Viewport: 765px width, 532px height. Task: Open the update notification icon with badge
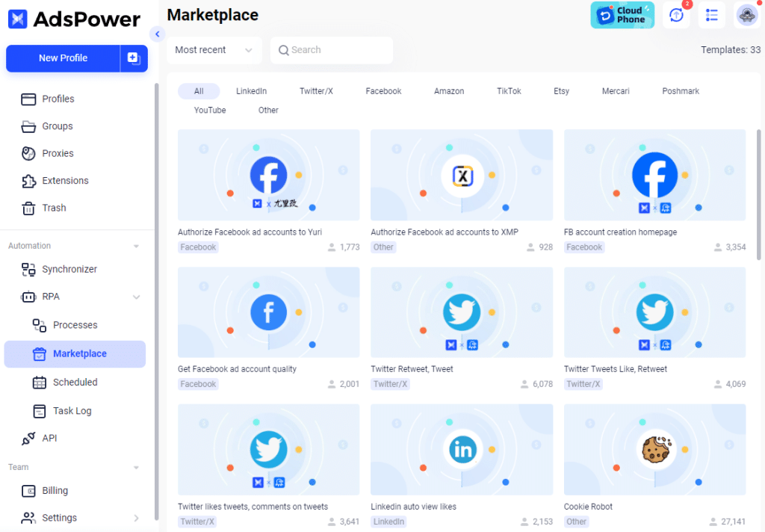click(x=676, y=15)
